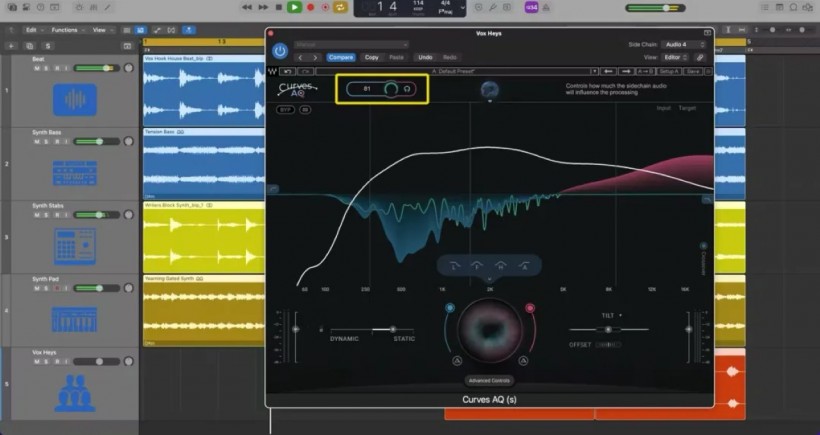820x435 pixels.
Task: Select the Tension Bass audio region
Action: [x=204, y=164]
